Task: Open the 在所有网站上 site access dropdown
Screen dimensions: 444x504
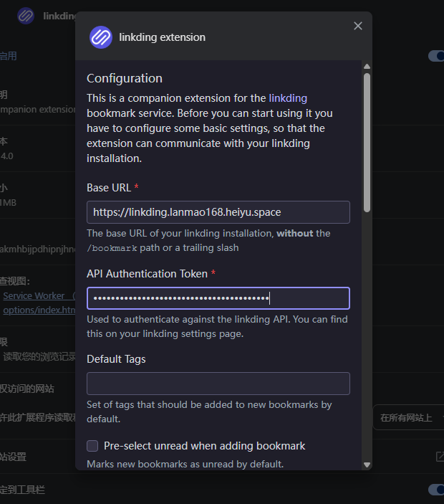Action: pyautogui.click(x=408, y=417)
